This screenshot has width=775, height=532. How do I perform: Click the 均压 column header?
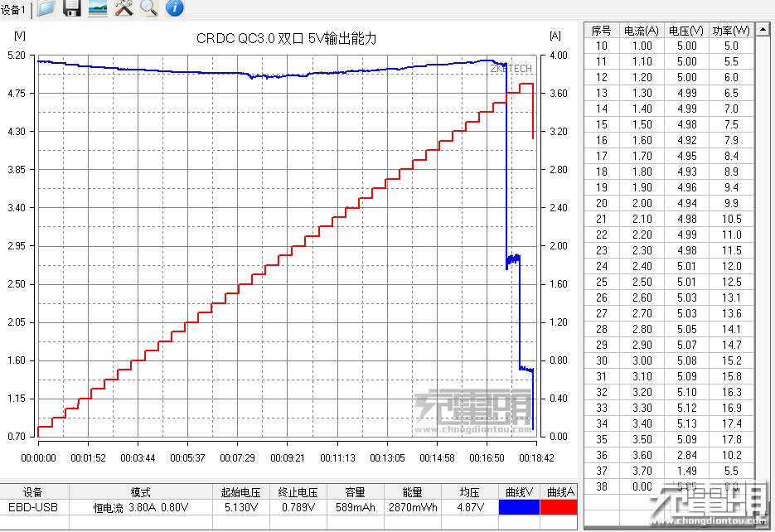(470, 492)
